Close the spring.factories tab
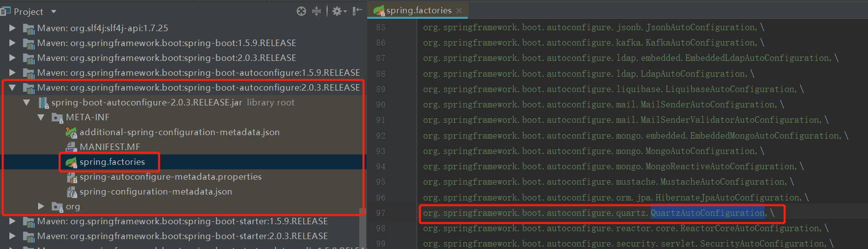The image size is (868, 249). [x=459, y=10]
